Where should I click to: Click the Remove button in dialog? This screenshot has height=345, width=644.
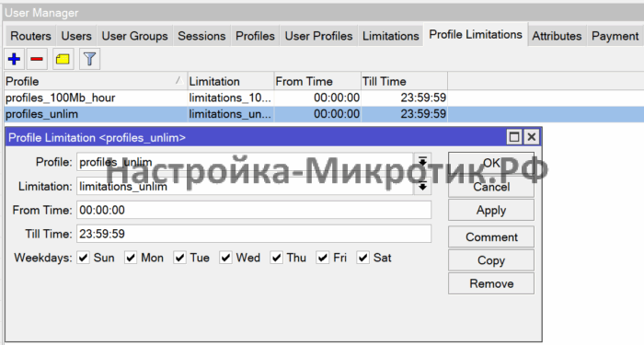pyautogui.click(x=491, y=283)
